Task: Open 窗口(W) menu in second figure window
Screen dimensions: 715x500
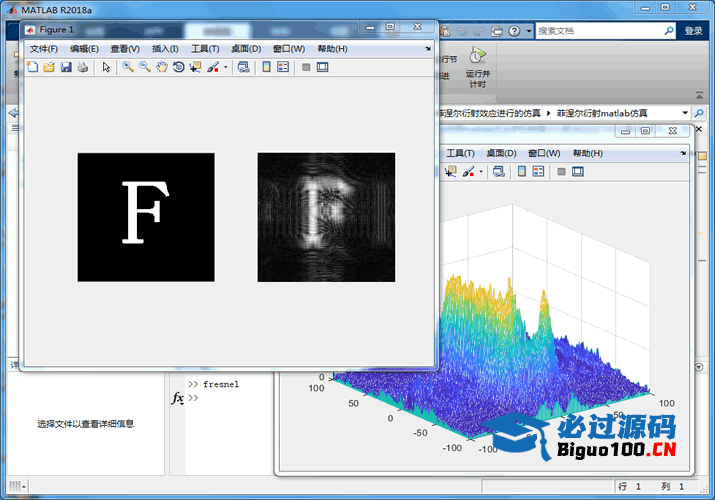Action: [544, 153]
